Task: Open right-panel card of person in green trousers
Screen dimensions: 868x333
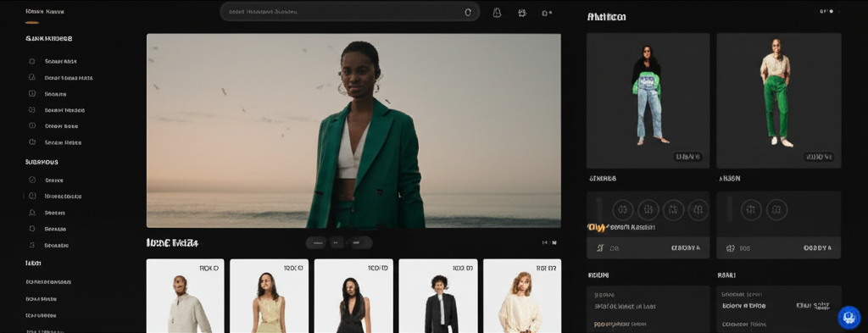Action: (x=779, y=101)
